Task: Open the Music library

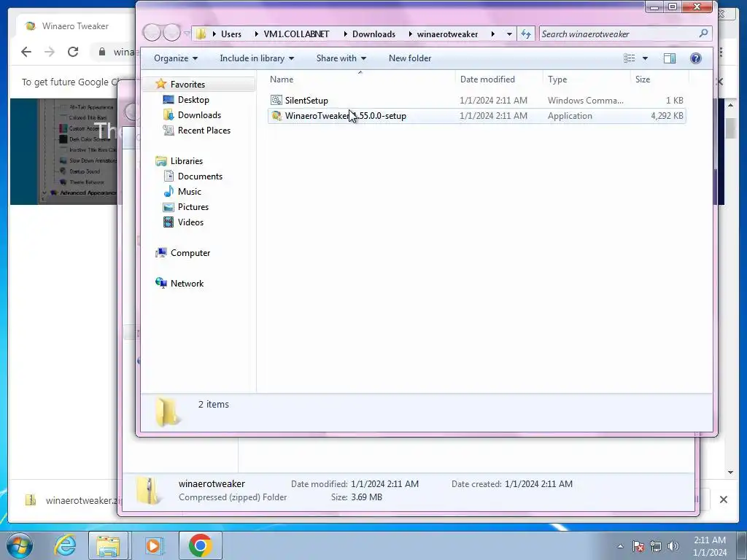Action: click(x=189, y=192)
